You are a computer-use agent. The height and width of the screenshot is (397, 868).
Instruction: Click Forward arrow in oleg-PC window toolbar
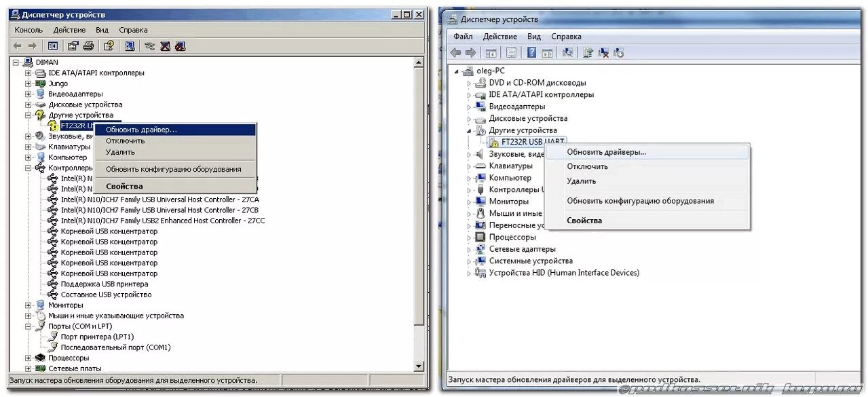pos(470,52)
